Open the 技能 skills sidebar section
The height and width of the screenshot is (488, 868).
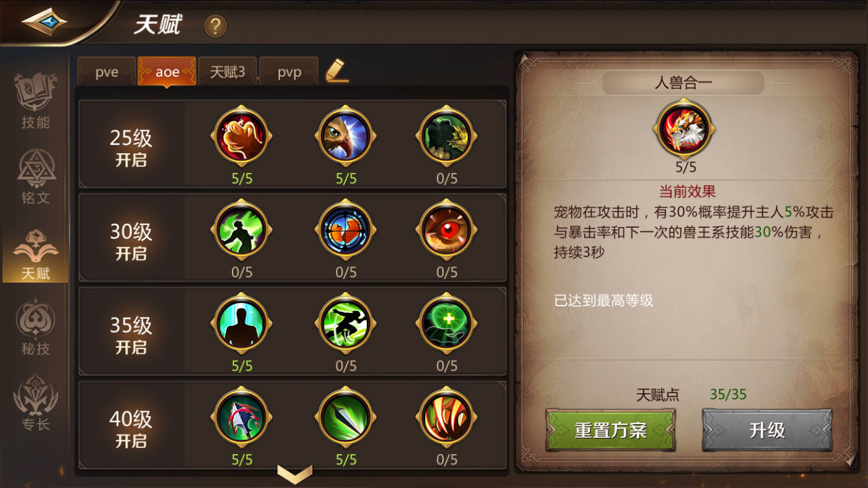tap(35, 102)
